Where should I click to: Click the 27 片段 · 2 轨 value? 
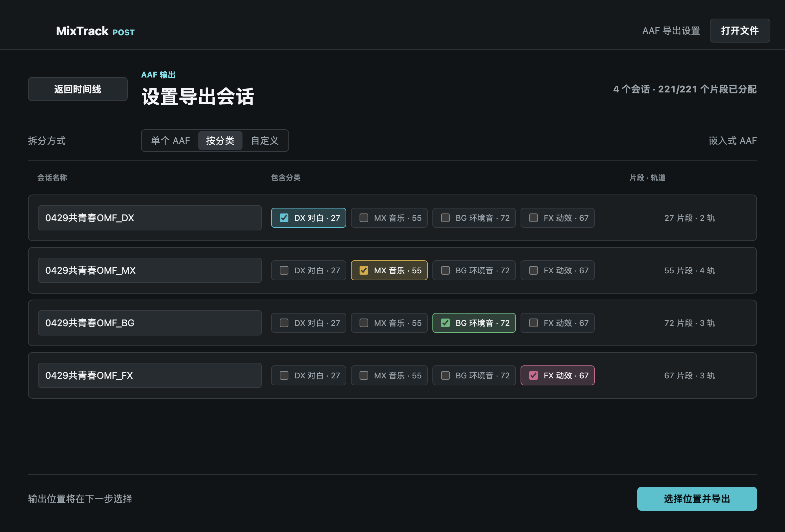tap(690, 218)
